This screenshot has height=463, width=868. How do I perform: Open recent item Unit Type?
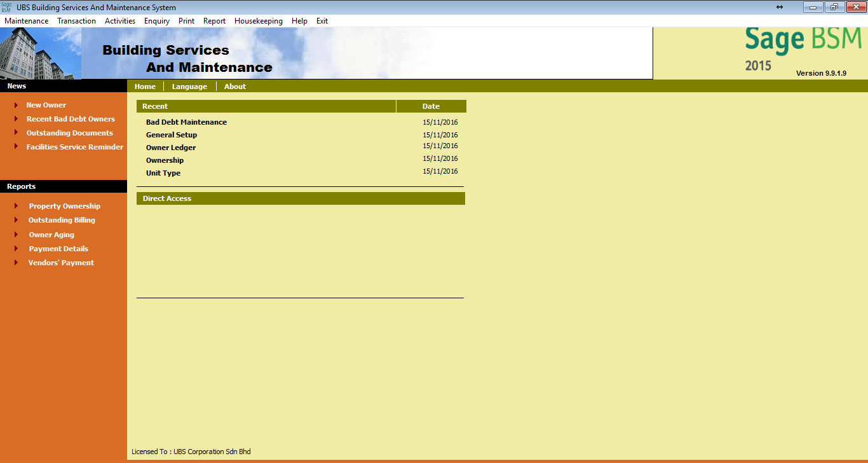163,173
